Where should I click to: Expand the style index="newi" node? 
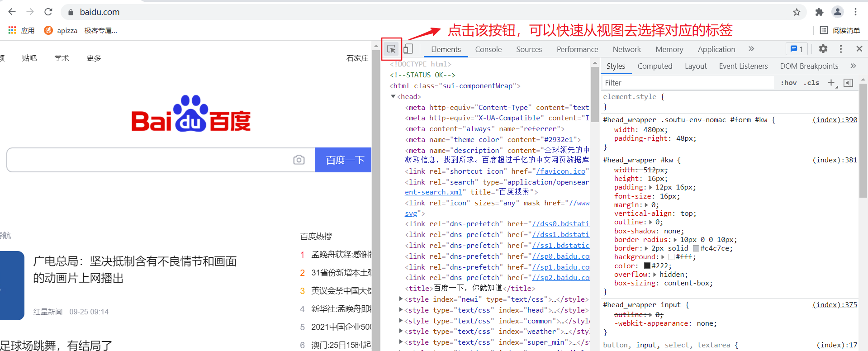point(401,299)
